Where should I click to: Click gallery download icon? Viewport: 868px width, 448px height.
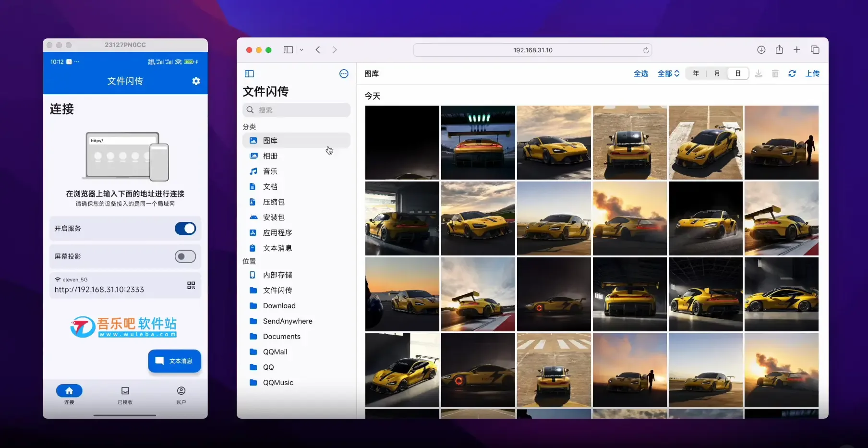pos(759,73)
